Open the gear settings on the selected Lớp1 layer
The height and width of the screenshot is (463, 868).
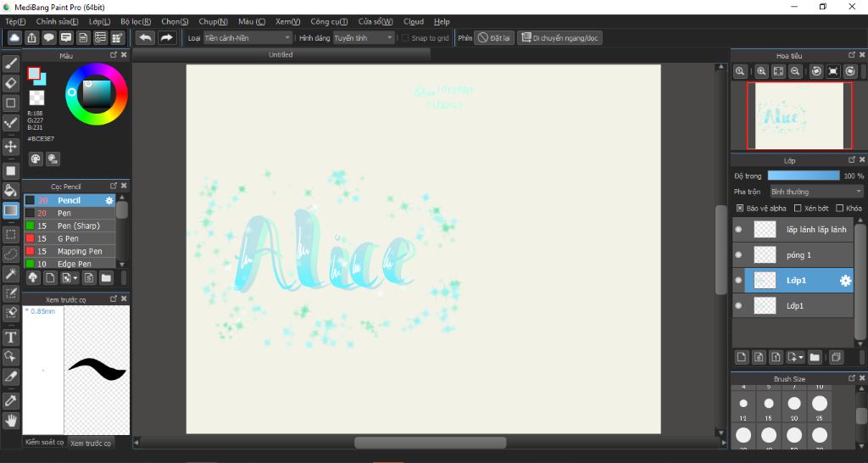[x=845, y=281]
